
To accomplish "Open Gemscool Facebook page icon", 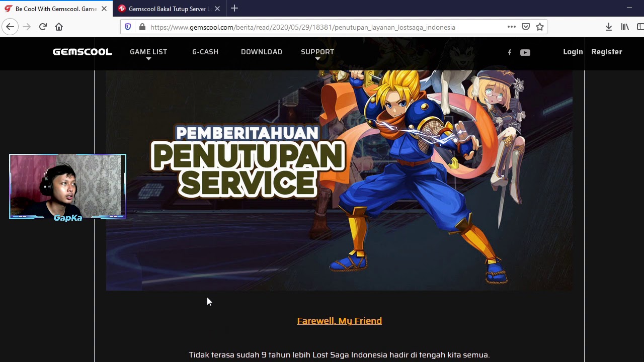I will 510,52.
